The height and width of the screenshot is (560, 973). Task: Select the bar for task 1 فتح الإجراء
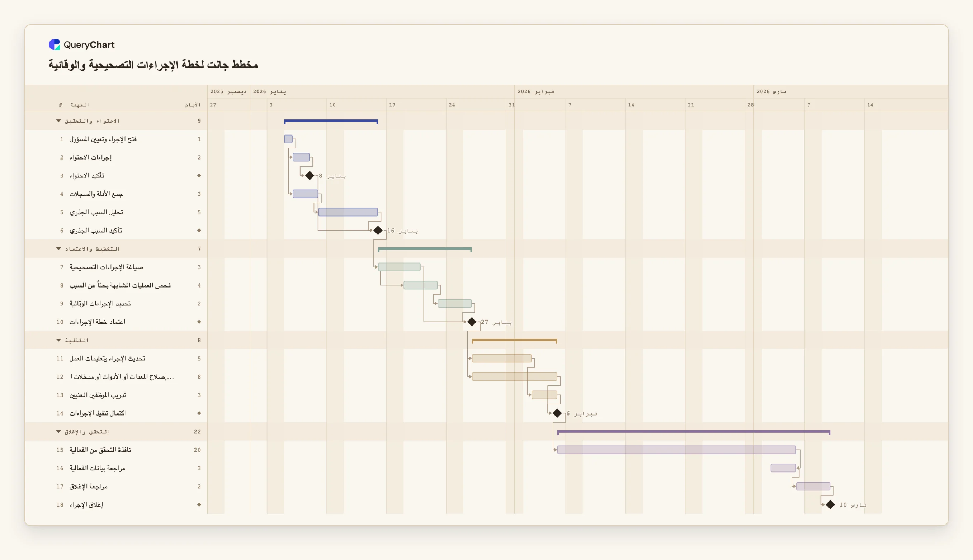tap(288, 139)
